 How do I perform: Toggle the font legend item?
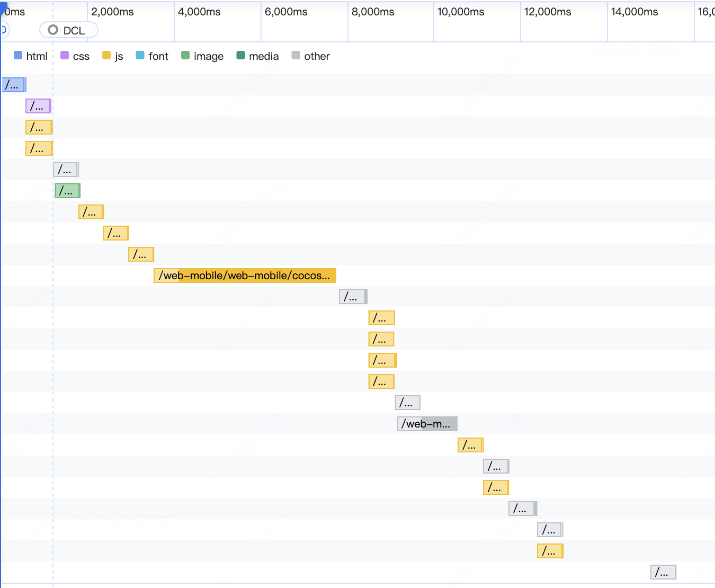coord(152,56)
